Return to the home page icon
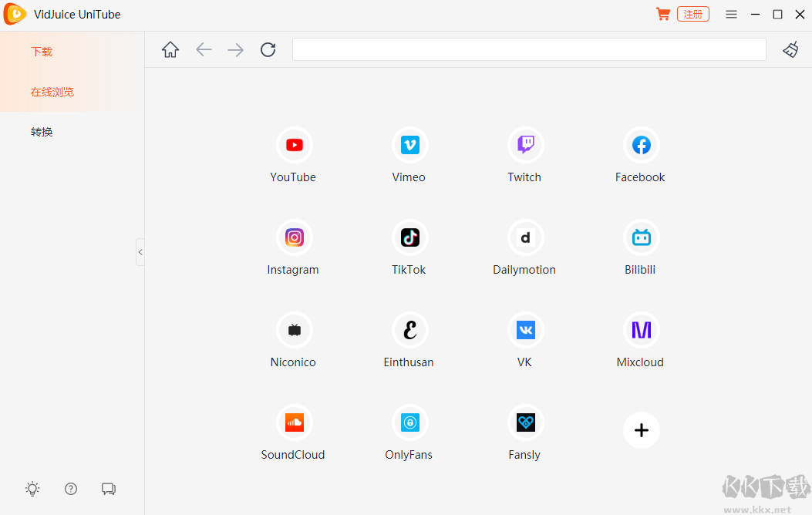This screenshot has height=515, width=812. tap(170, 49)
